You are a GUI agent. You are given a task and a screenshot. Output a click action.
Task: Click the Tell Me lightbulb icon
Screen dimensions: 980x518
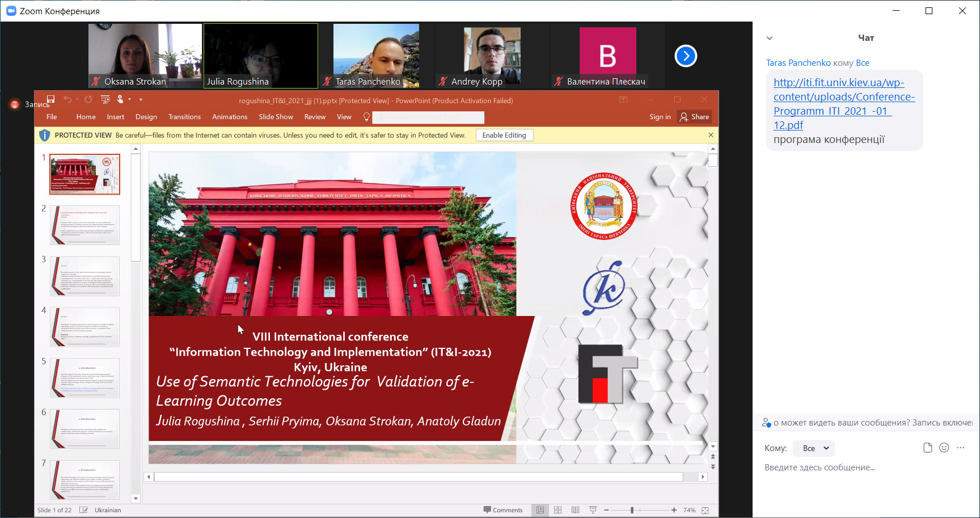[x=366, y=117]
